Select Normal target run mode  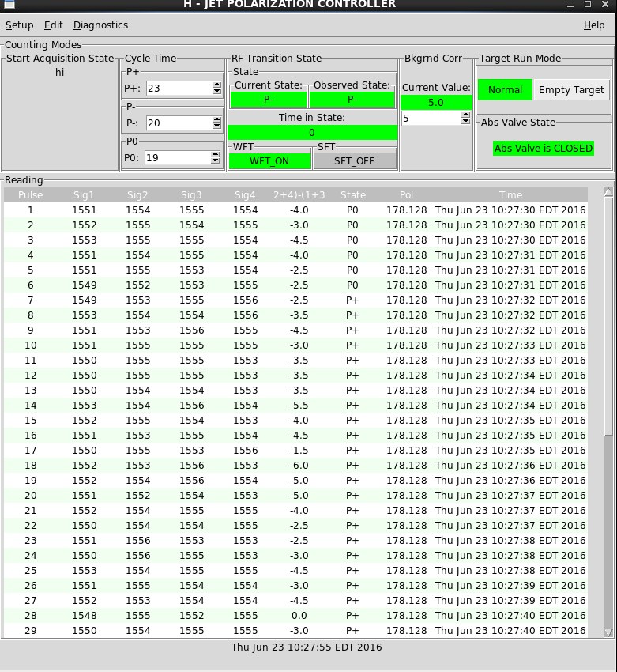point(506,89)
